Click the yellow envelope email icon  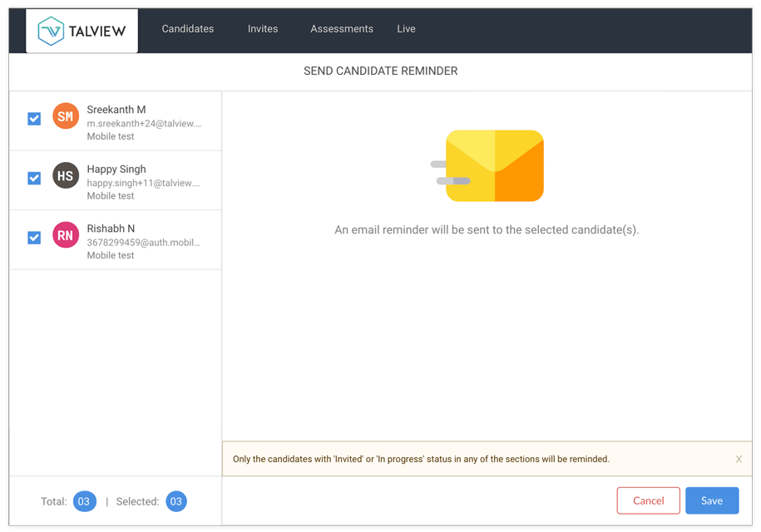[x=494, y=165]
